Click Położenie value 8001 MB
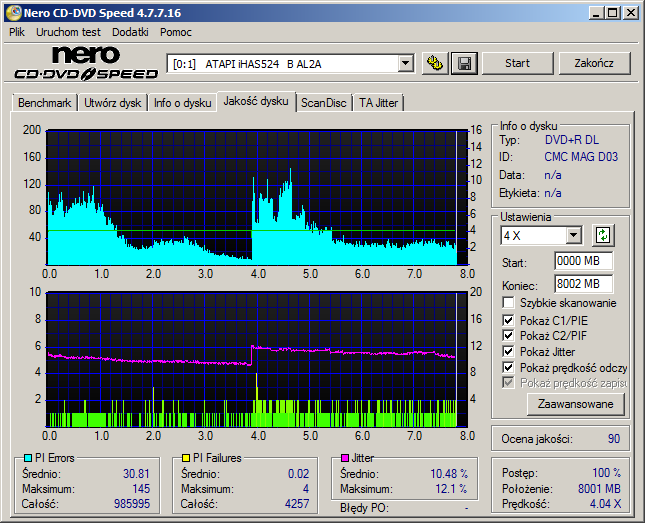Screen dimensions: 645x523 click(x=599, y=489)
